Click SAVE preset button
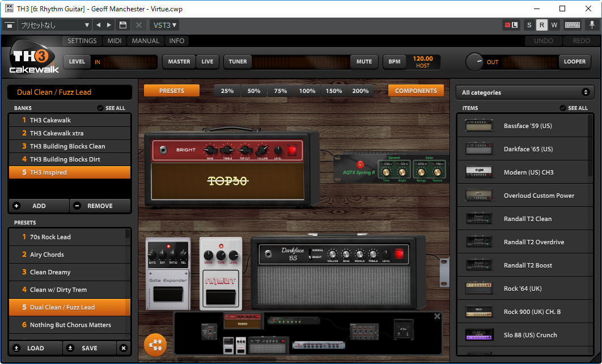The image size is (602, 364). pos(89,348)
